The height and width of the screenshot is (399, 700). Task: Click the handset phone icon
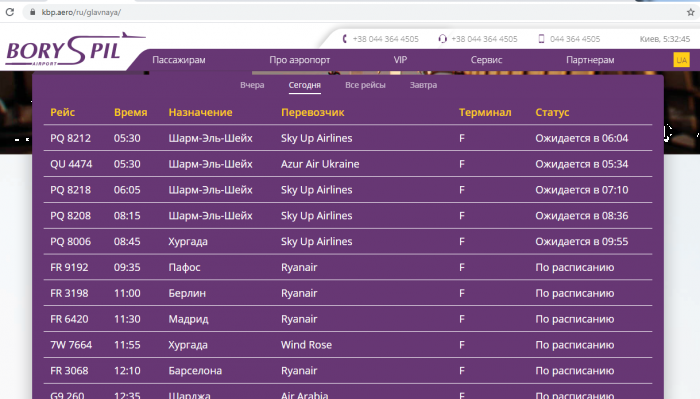coord(345,39)
